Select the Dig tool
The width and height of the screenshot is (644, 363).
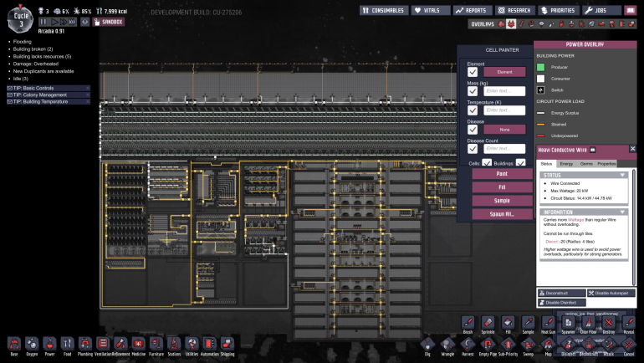[x=427, y=344]
